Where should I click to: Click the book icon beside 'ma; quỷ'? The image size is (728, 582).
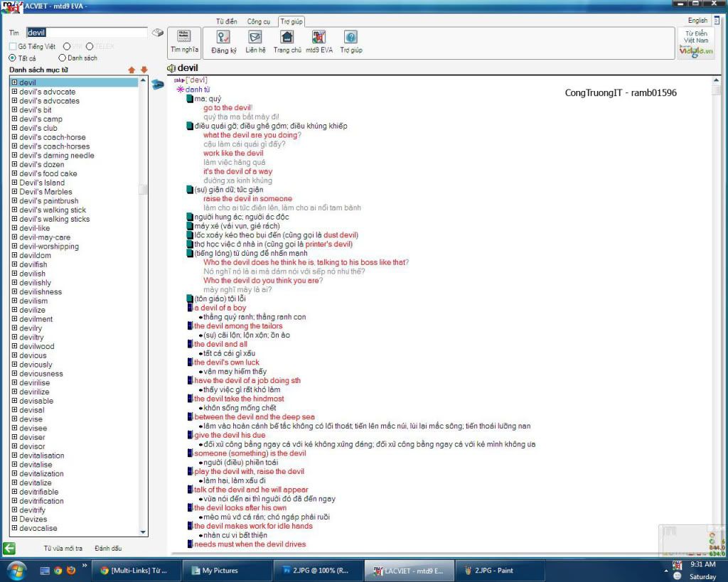point(189,99)
